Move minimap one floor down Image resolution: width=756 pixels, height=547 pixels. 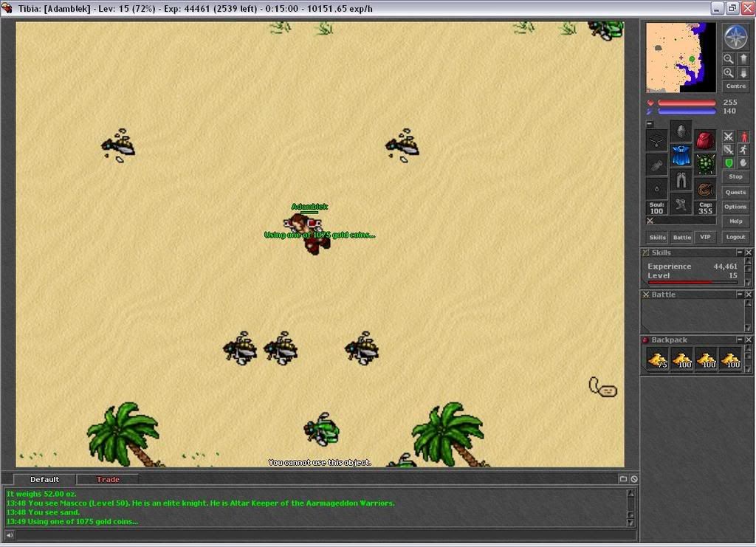click(x=743, y=73)
